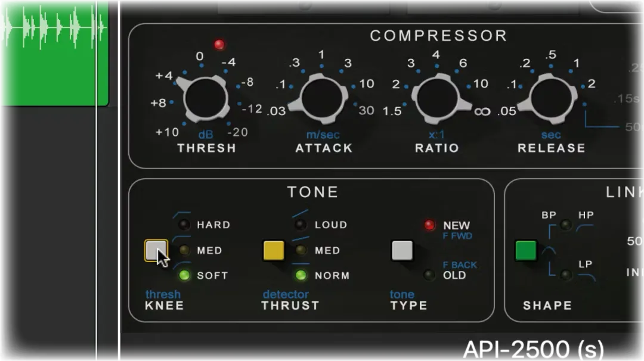
Task: Click the HARD knee indicator LED
Action: 184,225
